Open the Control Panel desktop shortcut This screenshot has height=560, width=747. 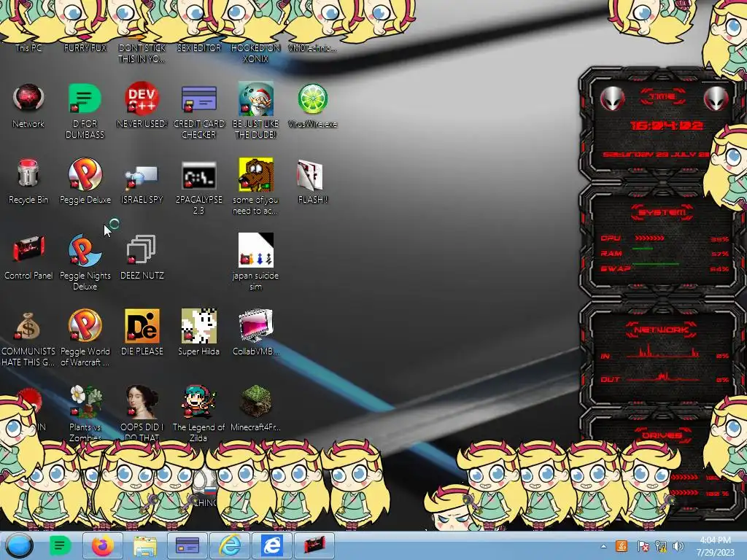click(28, 257)
